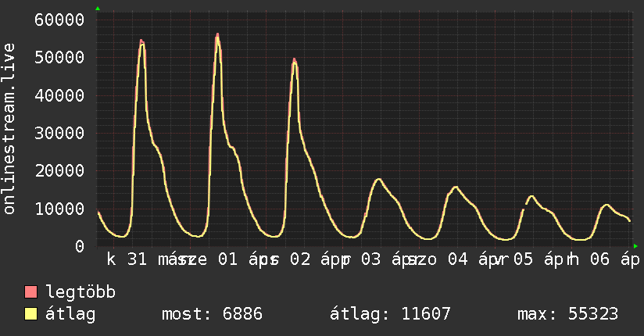Click the 31 márc date label
Image resolution: width=644 pixels, height=336 pixels.
[x=157, y=259]
